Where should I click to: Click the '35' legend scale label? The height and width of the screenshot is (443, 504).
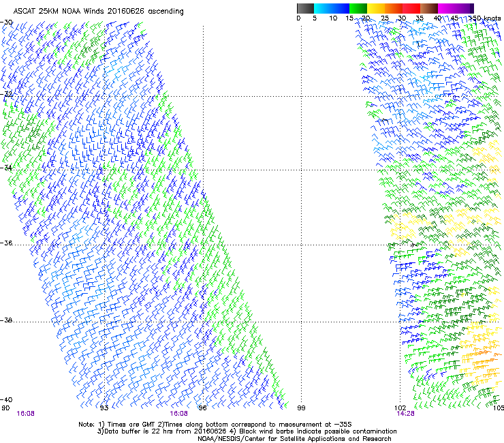coord(420,18)
